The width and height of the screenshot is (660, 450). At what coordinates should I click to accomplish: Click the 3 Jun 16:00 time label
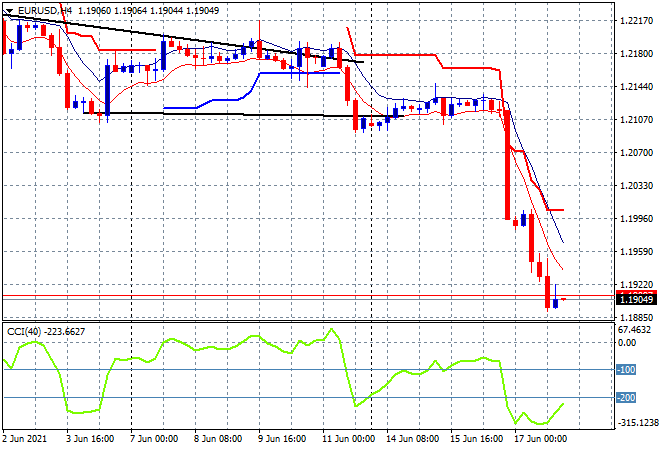[x=90, y=439]
